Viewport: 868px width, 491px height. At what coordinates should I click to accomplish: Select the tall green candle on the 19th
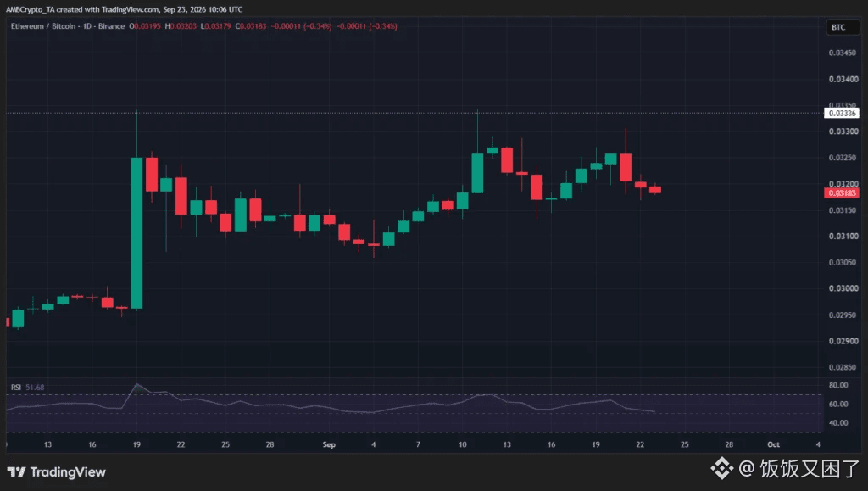pos(136,233)
